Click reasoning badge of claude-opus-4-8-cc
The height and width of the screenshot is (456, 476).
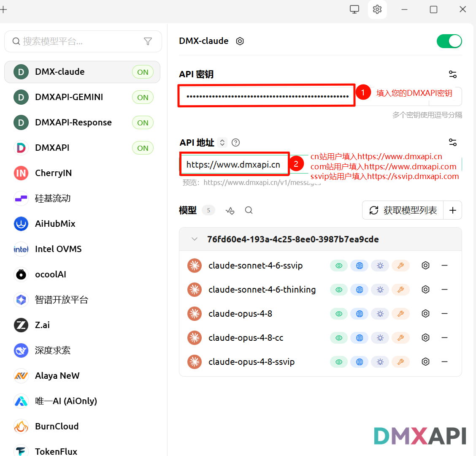(380, 338)
